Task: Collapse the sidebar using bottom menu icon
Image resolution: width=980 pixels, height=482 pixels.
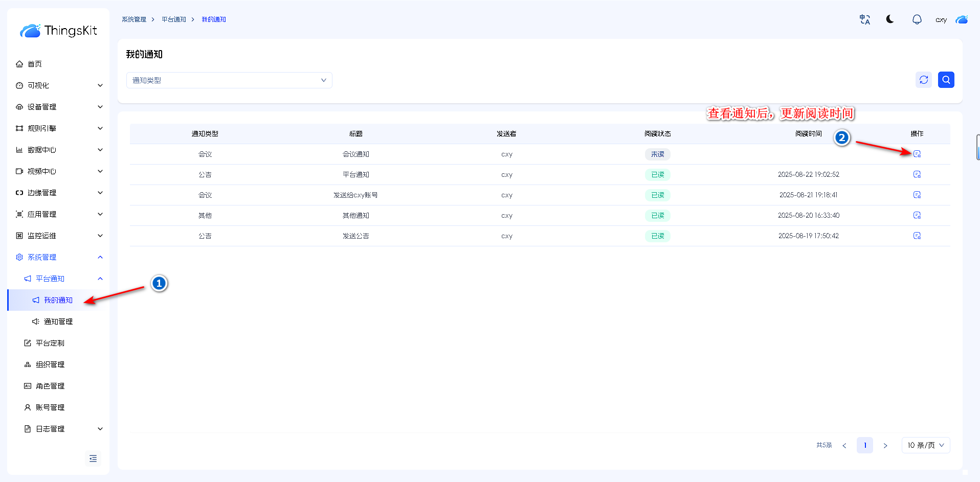Action: click(x=93, y=458)
